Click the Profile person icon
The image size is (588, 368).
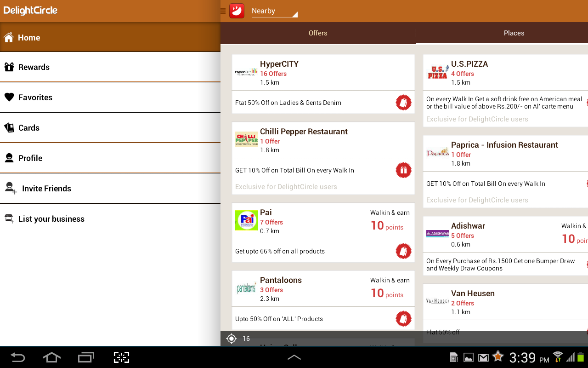tap(9, 158)
